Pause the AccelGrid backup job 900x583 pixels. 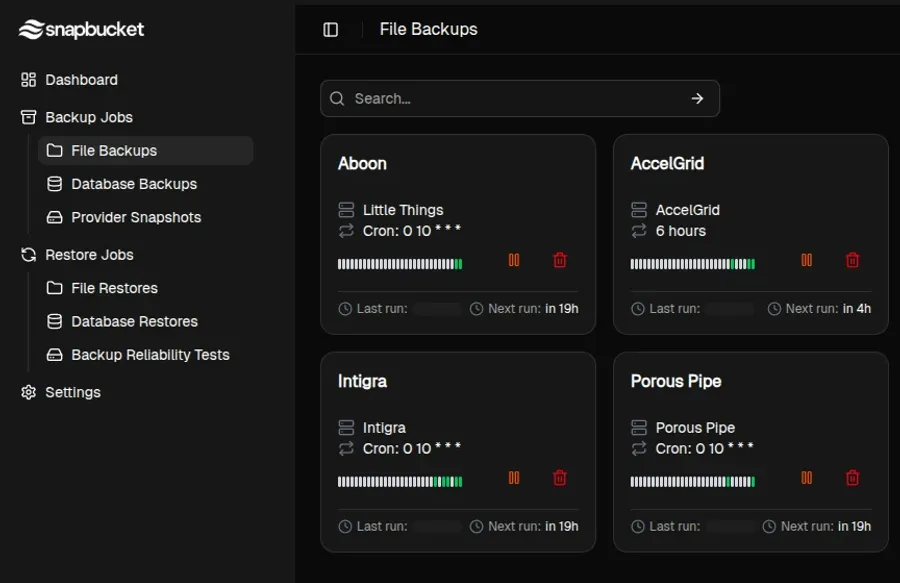point(807,260)
